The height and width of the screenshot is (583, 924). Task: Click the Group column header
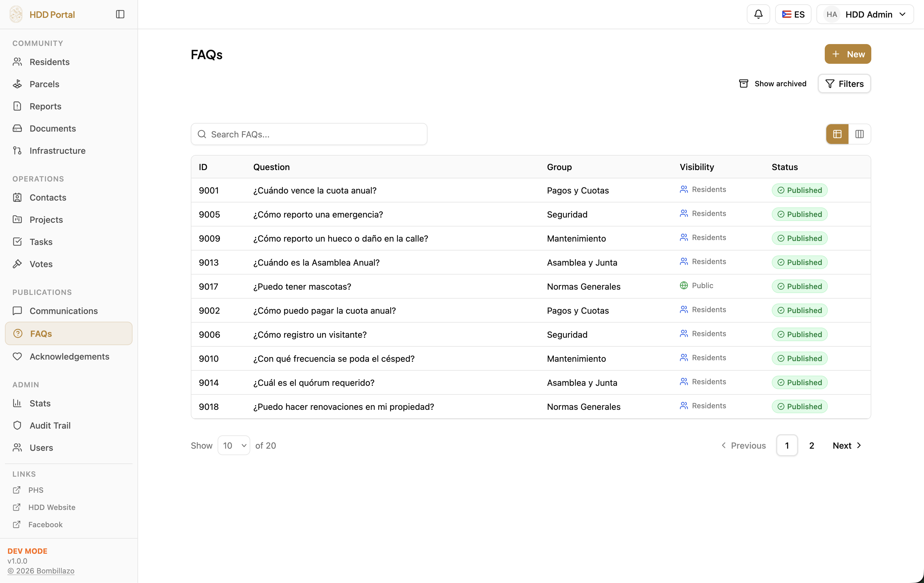click(x=559, y=167)
